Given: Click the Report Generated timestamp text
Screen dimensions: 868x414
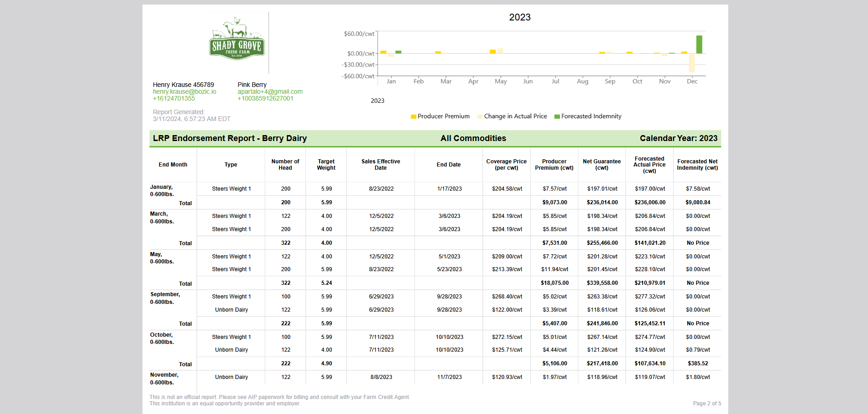Looking at the screenshot, I should click(192, 116).
